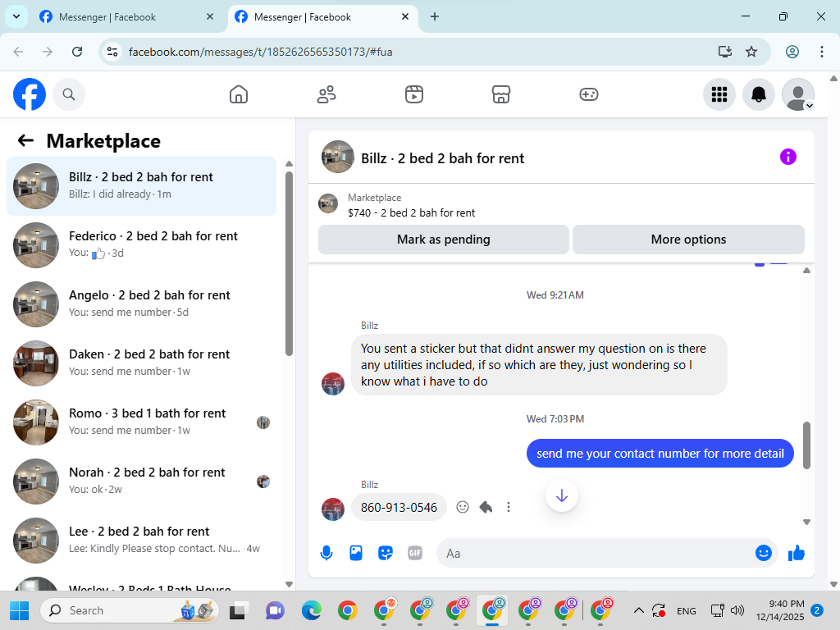The height and width of the screenshot is (630, 840).
Task: Open Chrome three-dot menu
Action: [x=821, y=52]
